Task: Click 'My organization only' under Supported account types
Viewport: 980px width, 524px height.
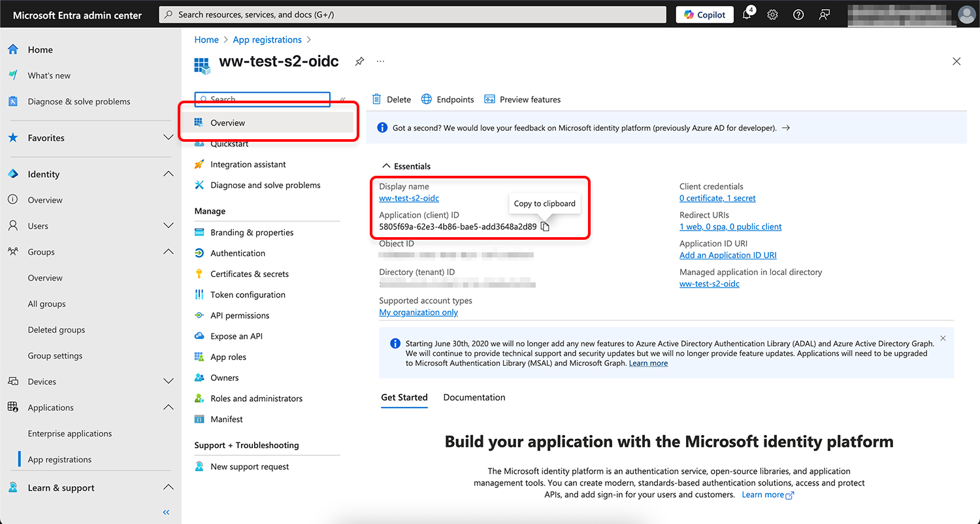Action: coord(418,312)
